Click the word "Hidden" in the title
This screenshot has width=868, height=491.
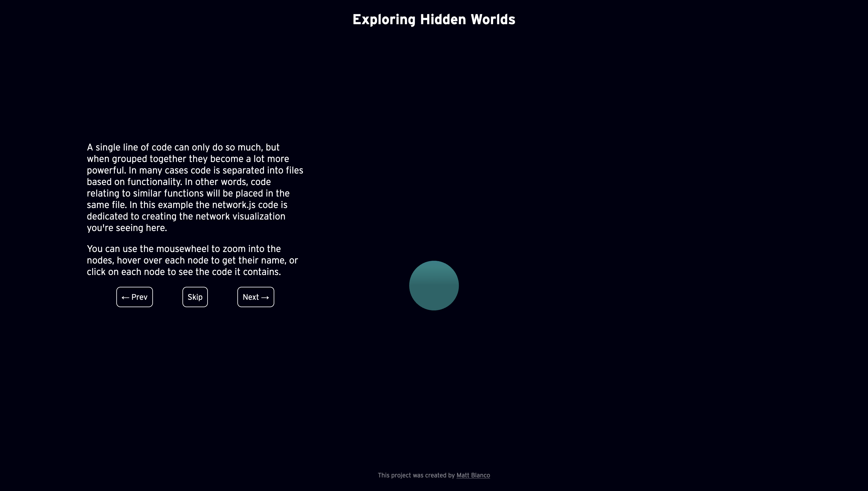point(443,19)
